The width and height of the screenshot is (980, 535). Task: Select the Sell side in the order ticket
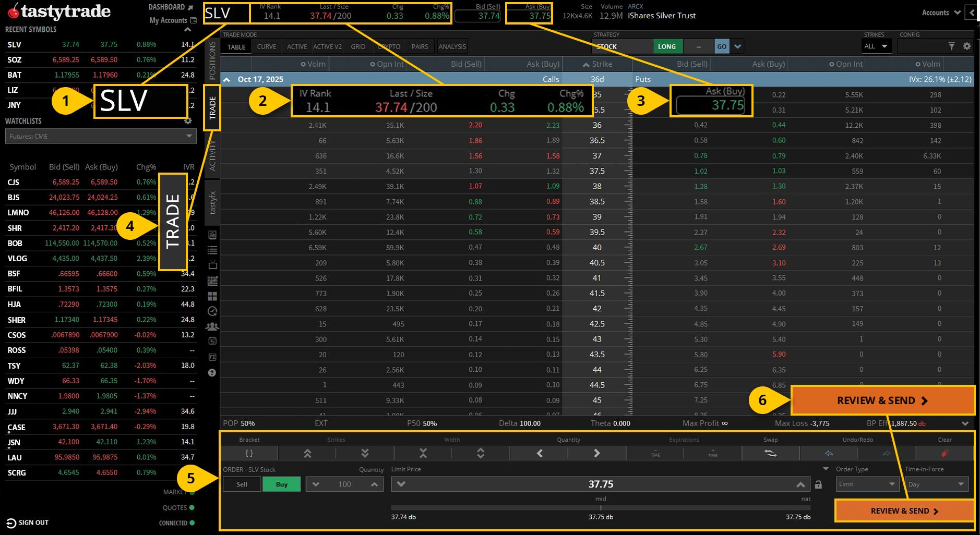coord(242,484)
